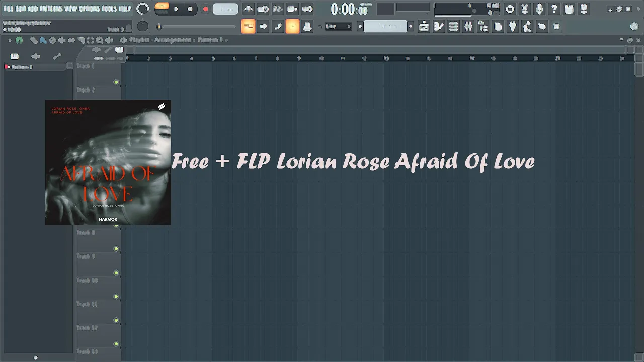The height and width of the screenshot is (362, 644).
Task: Toggle step editing mode icon
Action: [x=263, y=26]
